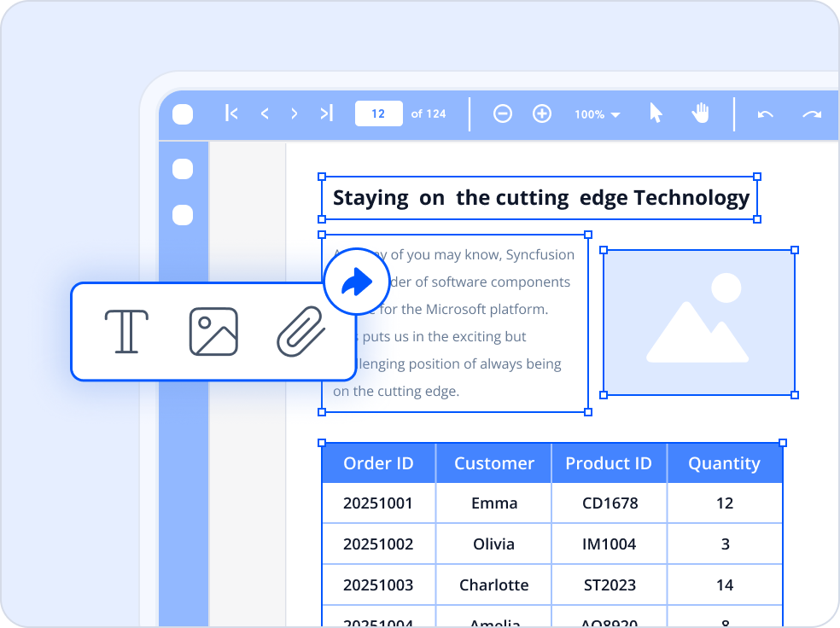Select quantity cell 12
This screenshot has width=840, height=628.
(725, 503)
